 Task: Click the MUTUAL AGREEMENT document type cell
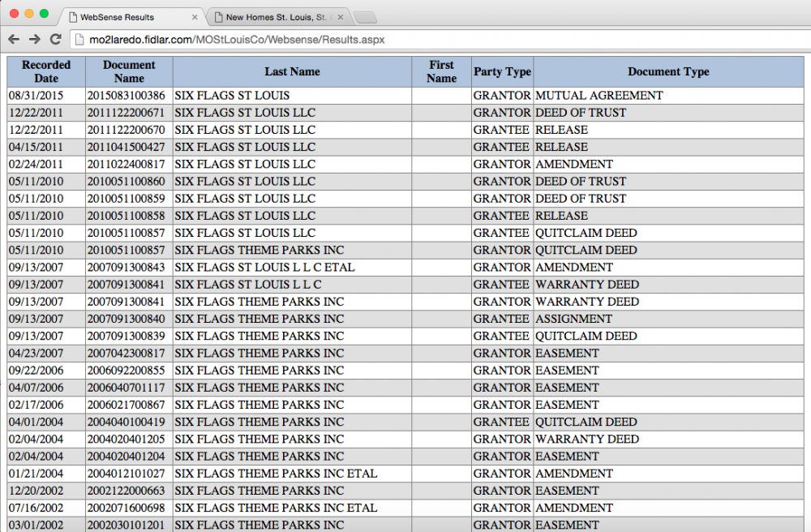(x=587, y=96)
